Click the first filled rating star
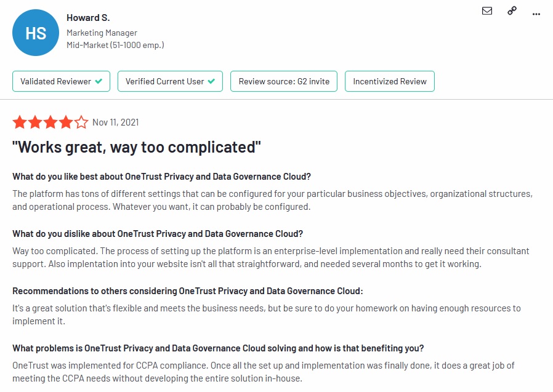553x392 pixels. pos(20,122)
